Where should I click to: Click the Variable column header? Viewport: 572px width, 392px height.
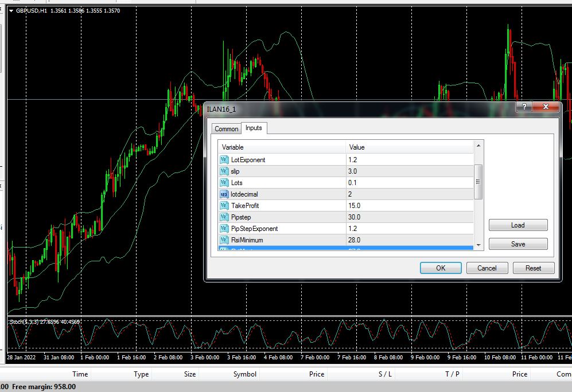[282, 147]
